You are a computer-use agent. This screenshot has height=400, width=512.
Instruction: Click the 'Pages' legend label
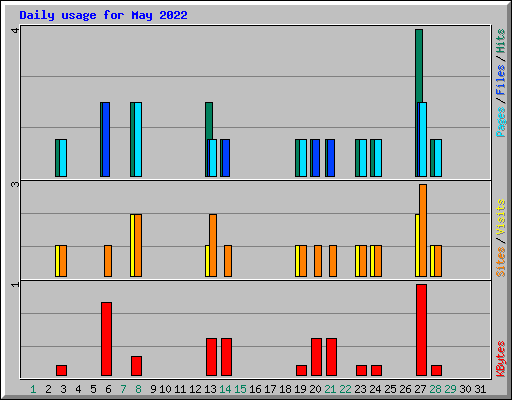500,122
